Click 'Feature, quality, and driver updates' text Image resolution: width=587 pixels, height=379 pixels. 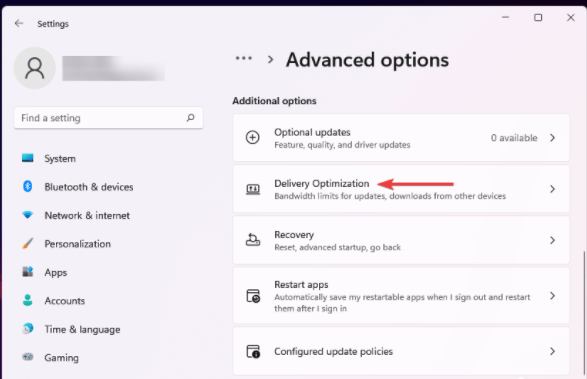[342, 145]
